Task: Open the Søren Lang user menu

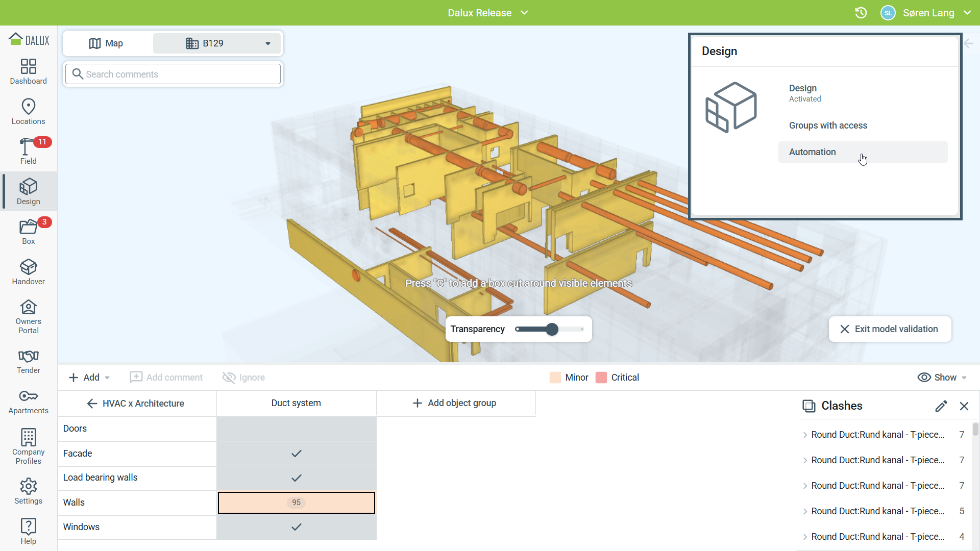Action: (937, 13)
